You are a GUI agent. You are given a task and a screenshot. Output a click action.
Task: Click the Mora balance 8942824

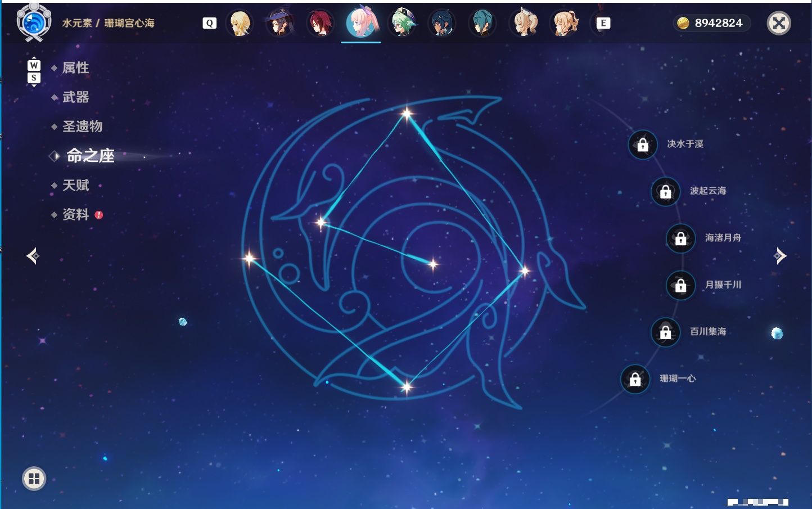point(718,23)
